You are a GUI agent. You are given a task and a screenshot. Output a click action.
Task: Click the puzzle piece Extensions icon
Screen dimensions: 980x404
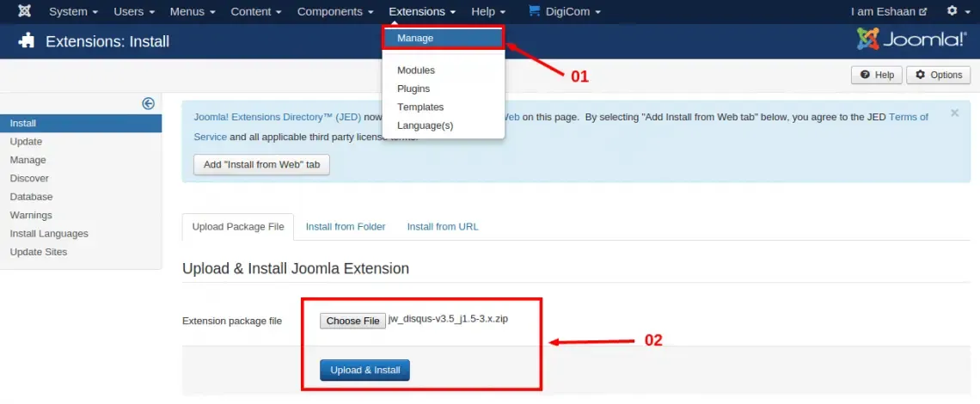point(27,41)
